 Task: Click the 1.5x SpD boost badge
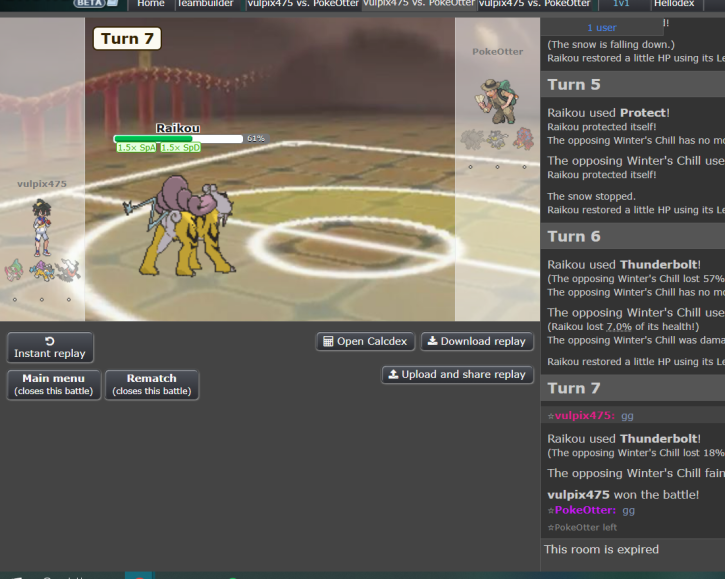pos(180,148)
